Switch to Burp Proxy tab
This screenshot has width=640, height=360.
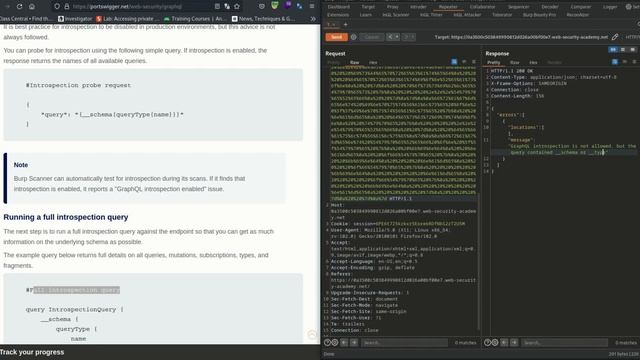(x=393, y=7)
